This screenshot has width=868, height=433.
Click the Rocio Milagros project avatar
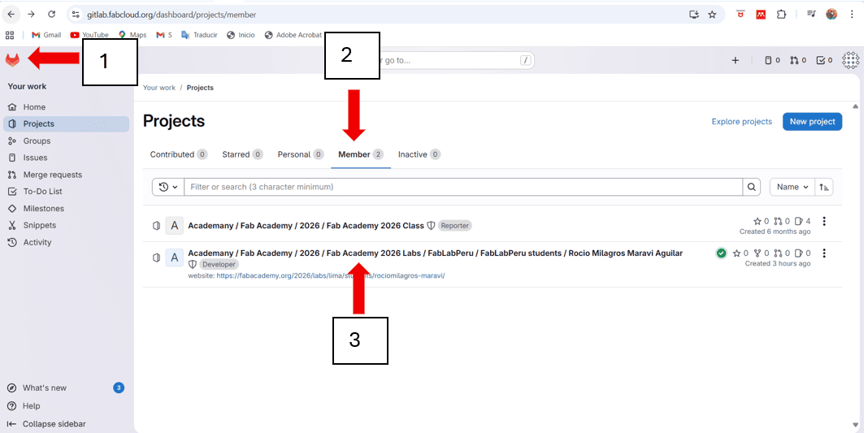click(175, 258)
